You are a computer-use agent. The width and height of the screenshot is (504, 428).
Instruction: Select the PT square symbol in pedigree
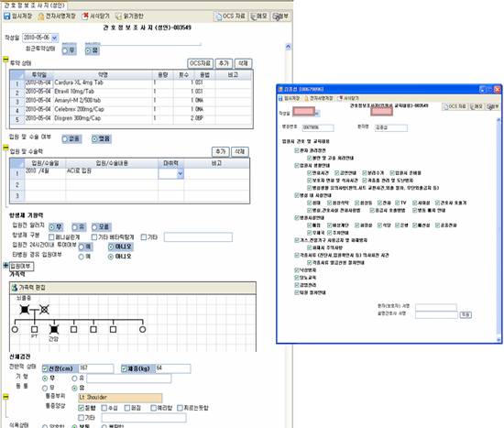pyautogui.click(x=35, y=329)
